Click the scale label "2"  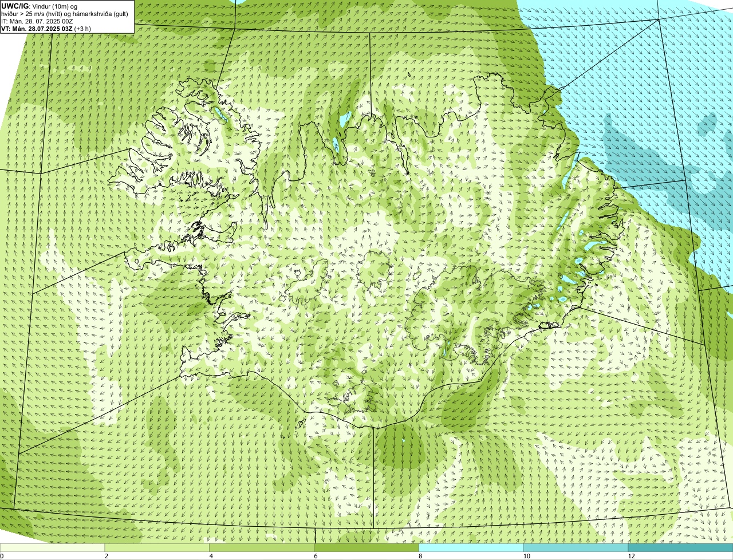tap(107, 556)
